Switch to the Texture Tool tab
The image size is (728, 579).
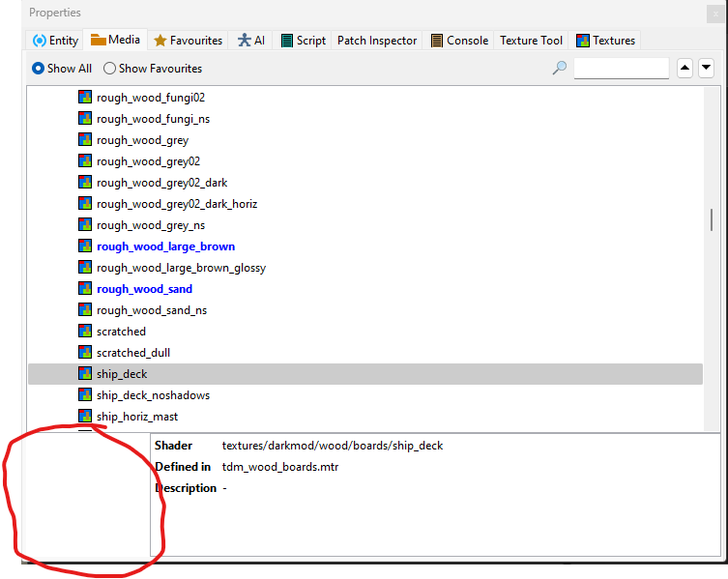coord(531,41)
